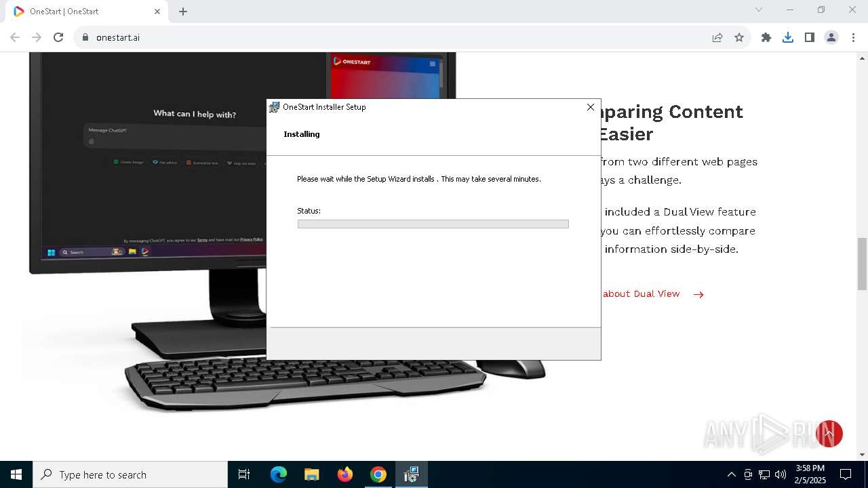Open the Windows Start menu
This screenshot has width=868, height=488.
click(16, 474)
